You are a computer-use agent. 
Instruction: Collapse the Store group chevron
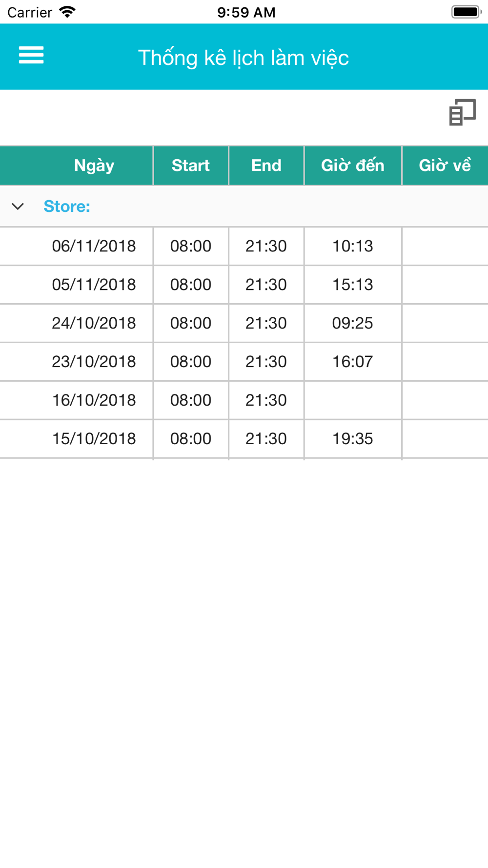[x=18, y=207]
